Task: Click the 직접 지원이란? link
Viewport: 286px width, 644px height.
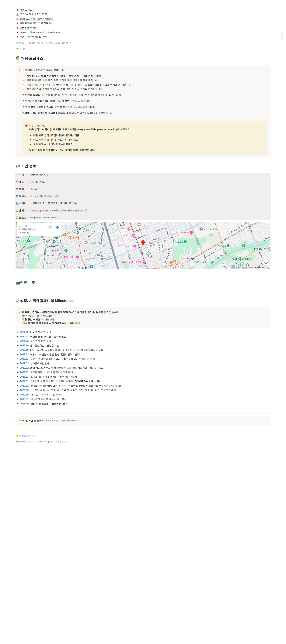Action: tap(37, 126)
